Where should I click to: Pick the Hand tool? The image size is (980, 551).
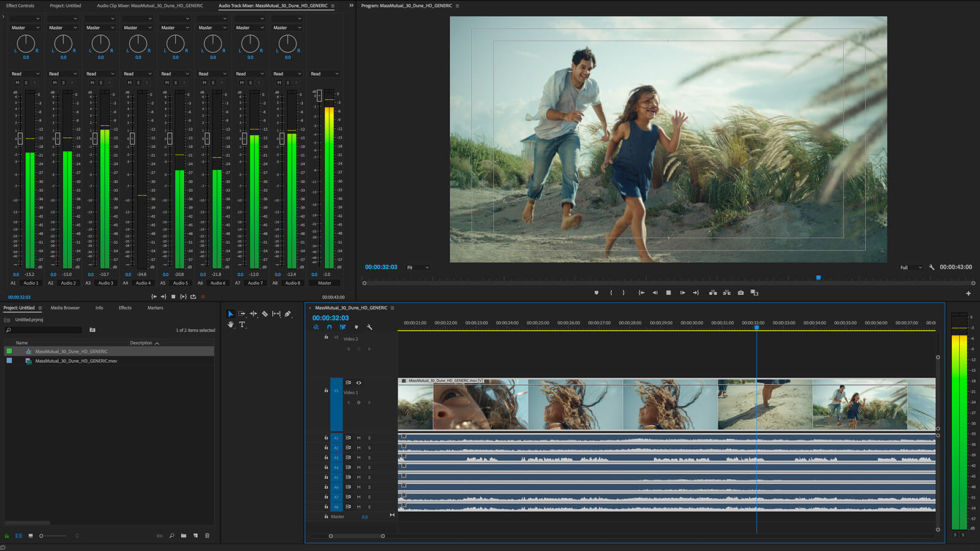230,325
